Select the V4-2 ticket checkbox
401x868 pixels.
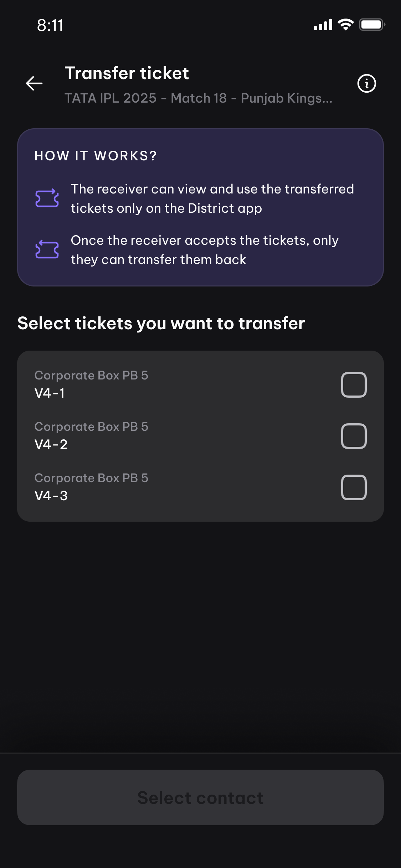[x=354, y=436]
